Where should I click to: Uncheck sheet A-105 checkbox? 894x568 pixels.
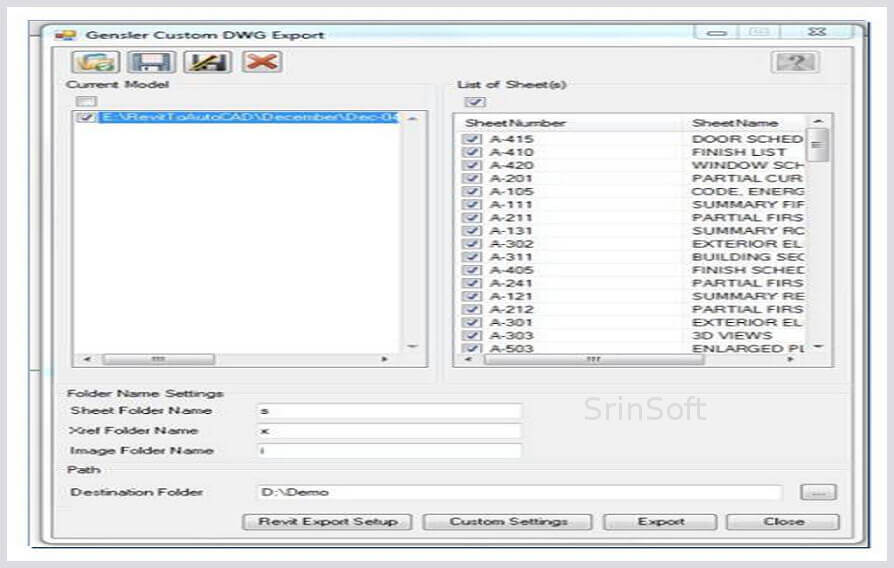(x=472, y=192)
